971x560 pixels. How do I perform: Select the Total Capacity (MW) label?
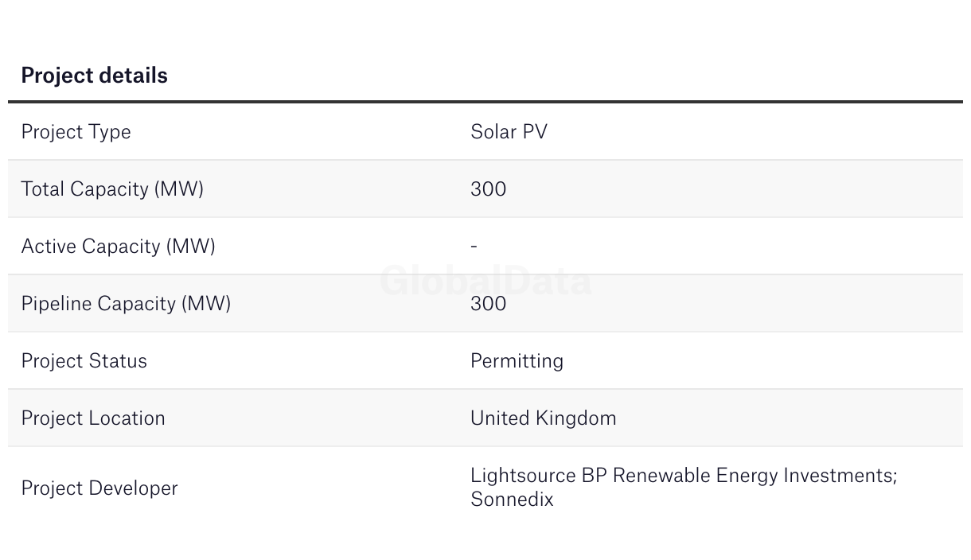pos(112,189)
